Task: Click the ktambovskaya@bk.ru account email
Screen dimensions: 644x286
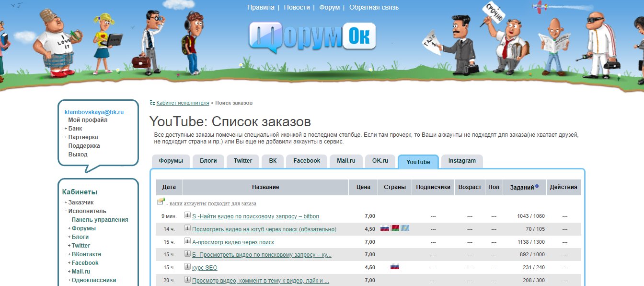Action: (94, 112)
